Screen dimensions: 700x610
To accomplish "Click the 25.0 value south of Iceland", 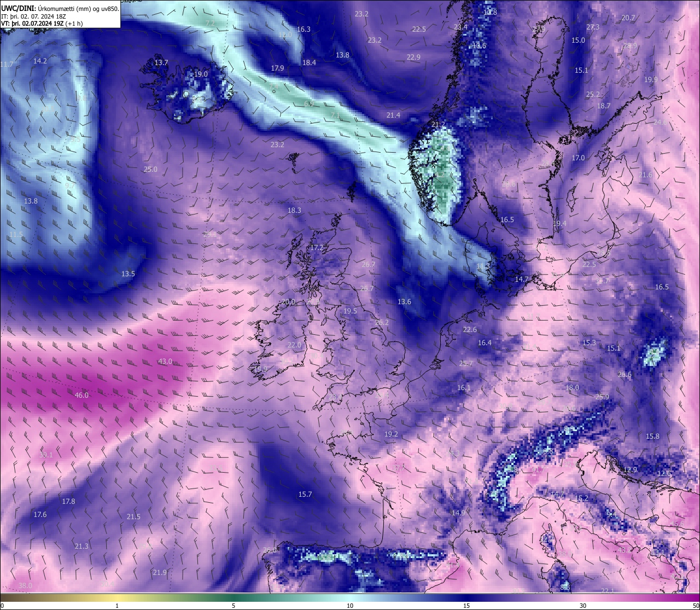I will 150,170.
